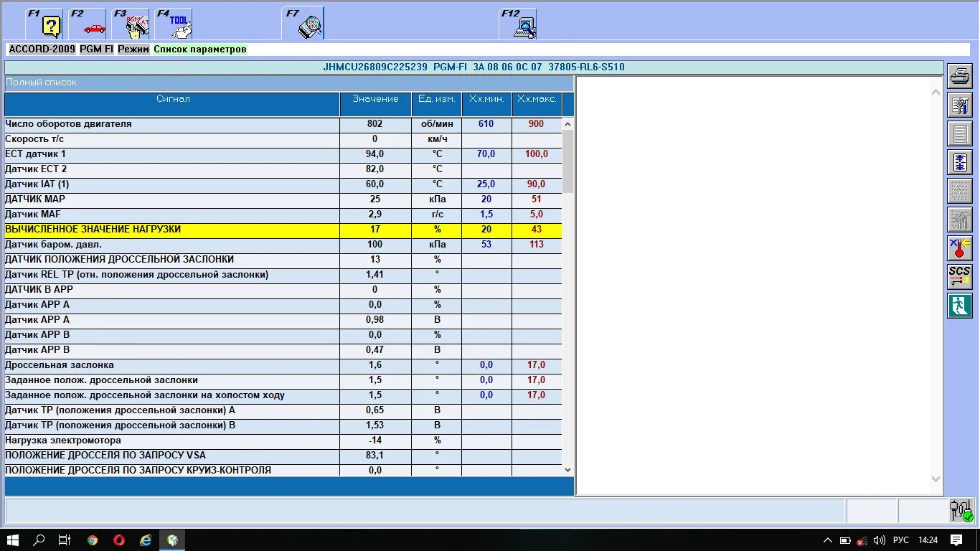Click the thermometer icon in sidebar

[x=960, y=248]
